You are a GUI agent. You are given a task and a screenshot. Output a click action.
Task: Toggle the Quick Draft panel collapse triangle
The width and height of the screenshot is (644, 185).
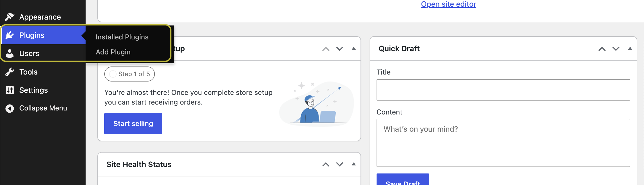click(x=630, y=49)
